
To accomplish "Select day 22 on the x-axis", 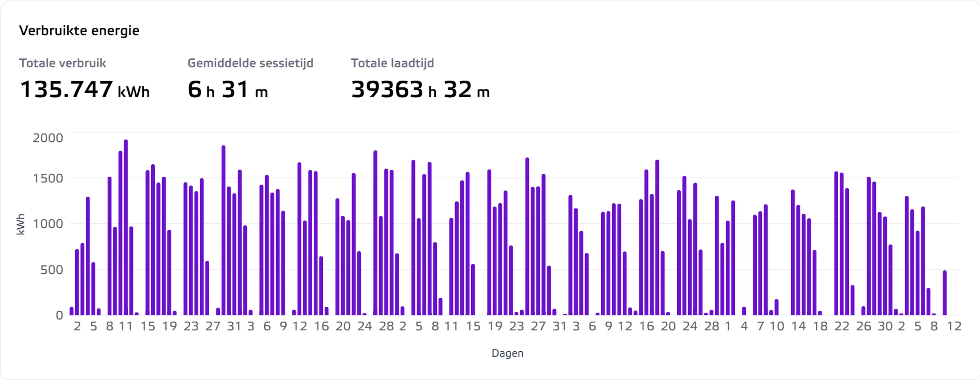I will (842, 326).
